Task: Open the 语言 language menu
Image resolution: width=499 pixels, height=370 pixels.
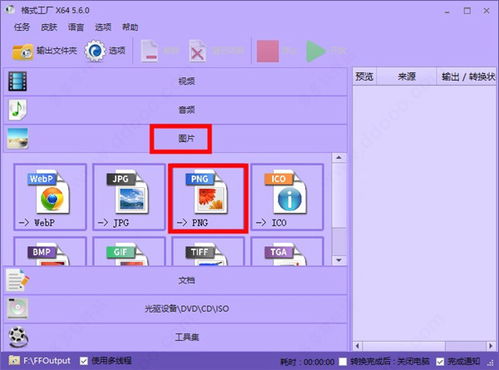Action: click(76, 27)
